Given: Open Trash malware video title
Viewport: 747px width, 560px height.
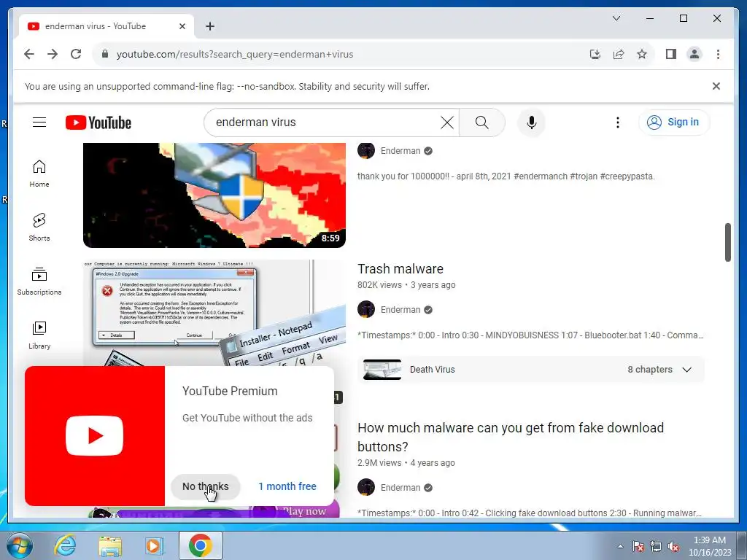Looking at the screenshot, I should [400, 269].
